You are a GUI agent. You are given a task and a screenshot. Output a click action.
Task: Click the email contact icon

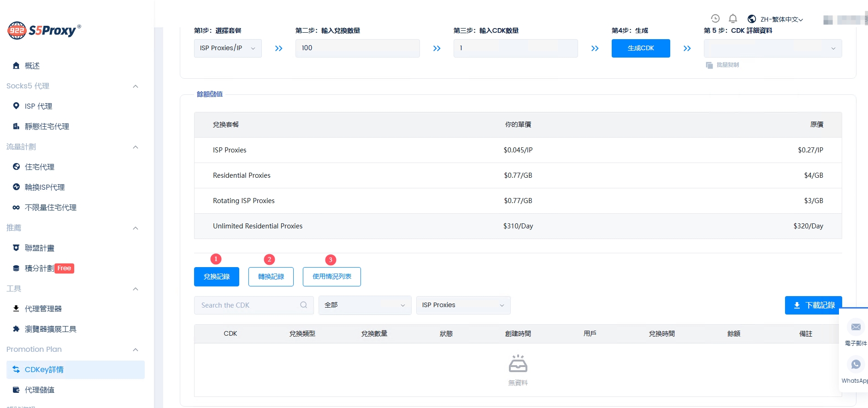tap(856, 327)
